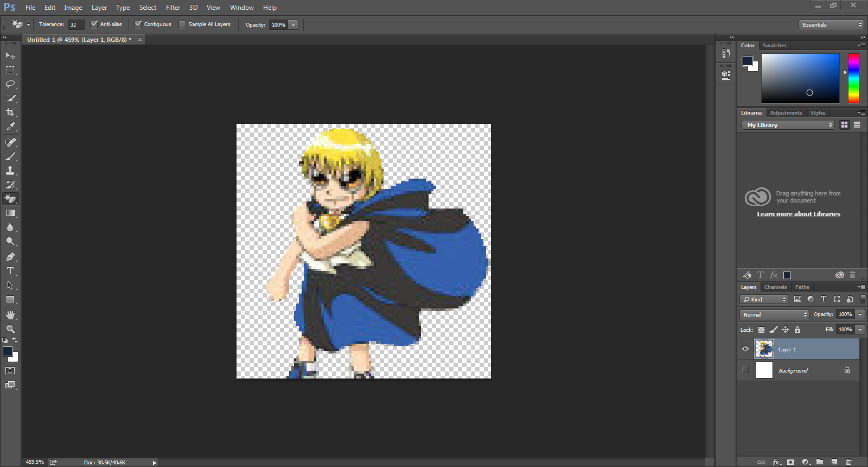Select the Quick Selection tool
The image size is (868, 467).
click(10, 98)
